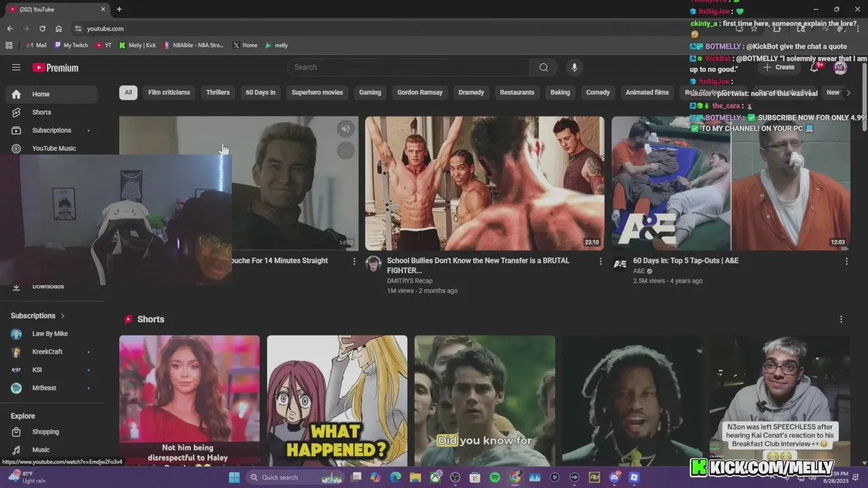This screenshot has width=868, height=488.
Task: Open the NBABite bookmark
Action: point(193,45)
